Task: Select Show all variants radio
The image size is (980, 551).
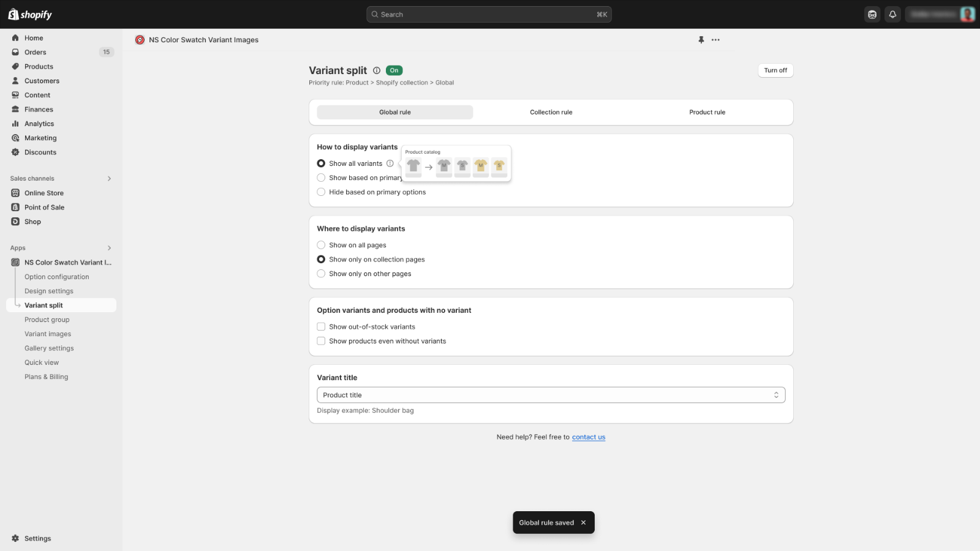Action: [321, 163]
